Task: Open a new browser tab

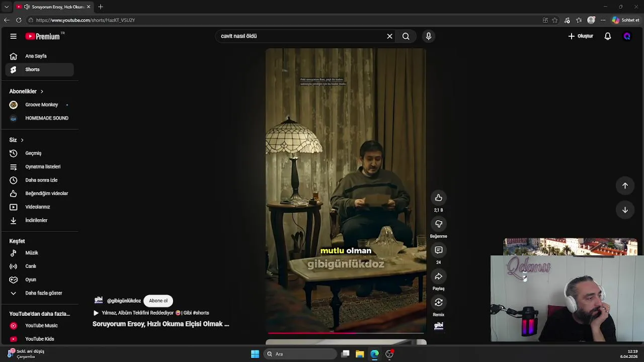Action: tap(101, 7)
